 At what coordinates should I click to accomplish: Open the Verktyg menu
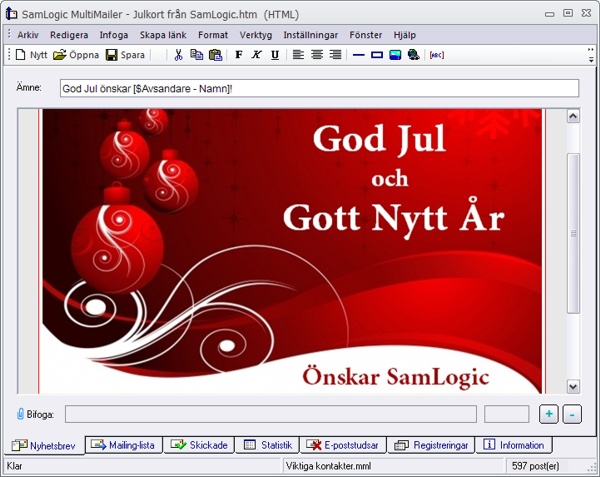coord(256,35)
